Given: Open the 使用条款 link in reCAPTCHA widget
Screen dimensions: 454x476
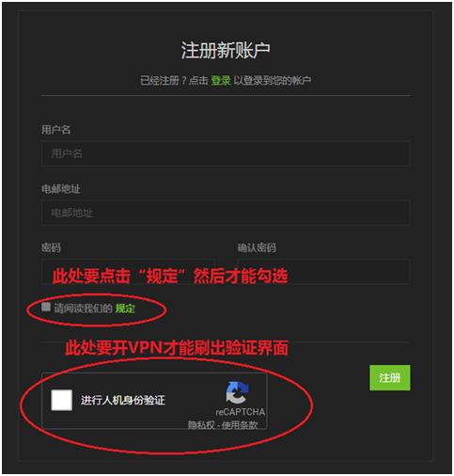Looking at the screenshot, I should 240,425.
